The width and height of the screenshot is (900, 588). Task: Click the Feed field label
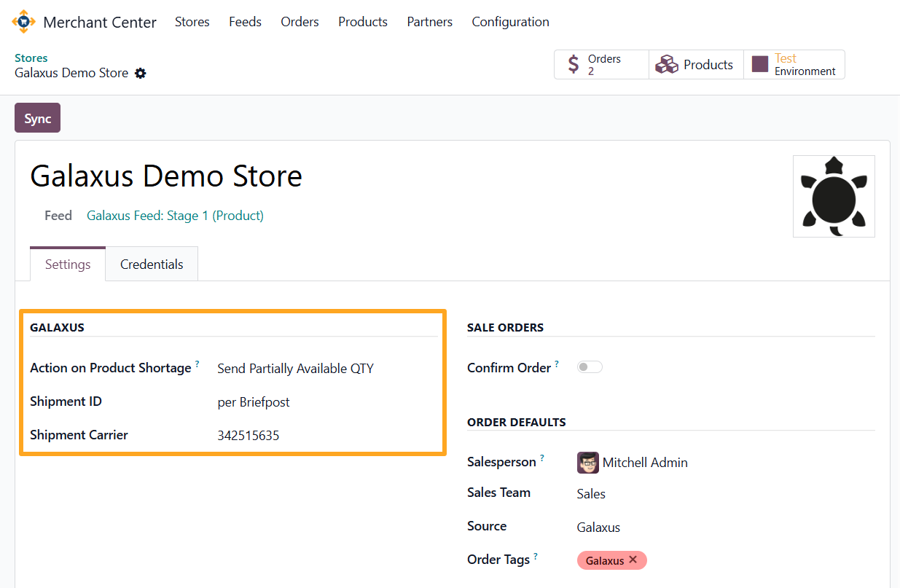[58, 216]
